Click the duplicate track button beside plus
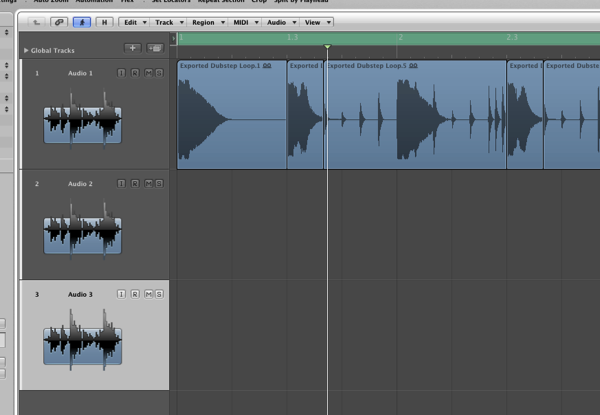The height and width of the screenshot is (415, 600). pos(155,48)
